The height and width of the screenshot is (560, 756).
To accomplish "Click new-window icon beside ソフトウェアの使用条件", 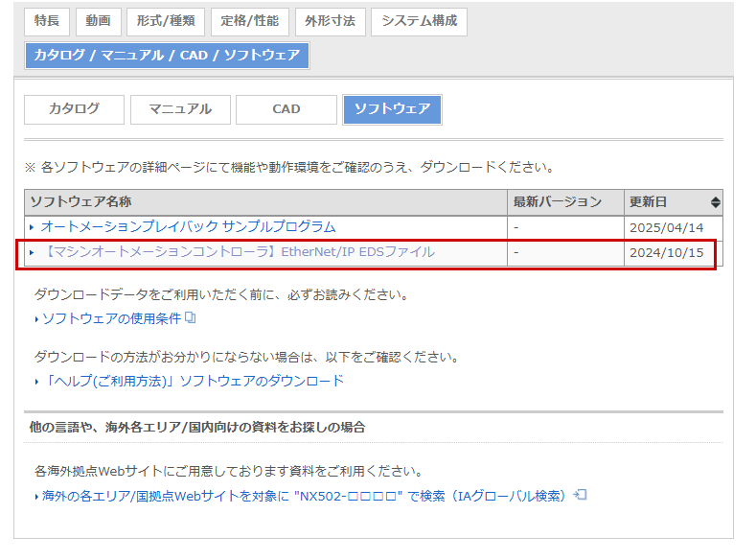I will (191, 317).
